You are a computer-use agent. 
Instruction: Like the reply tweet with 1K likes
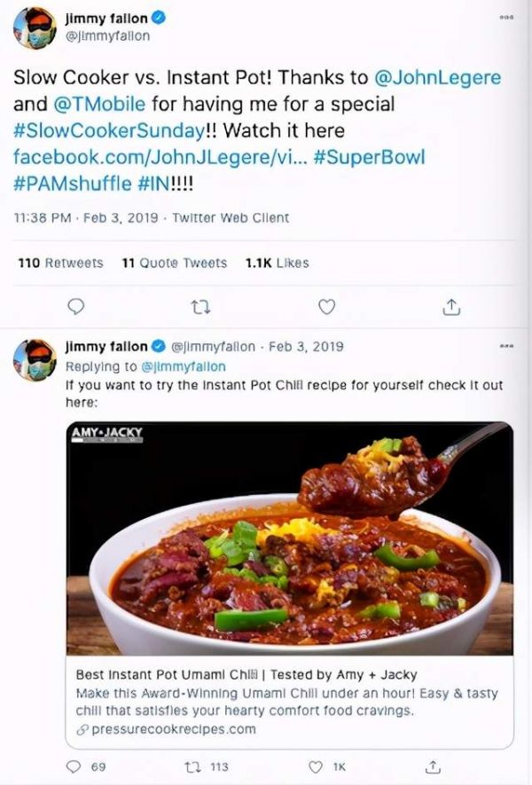pos(327,766)
